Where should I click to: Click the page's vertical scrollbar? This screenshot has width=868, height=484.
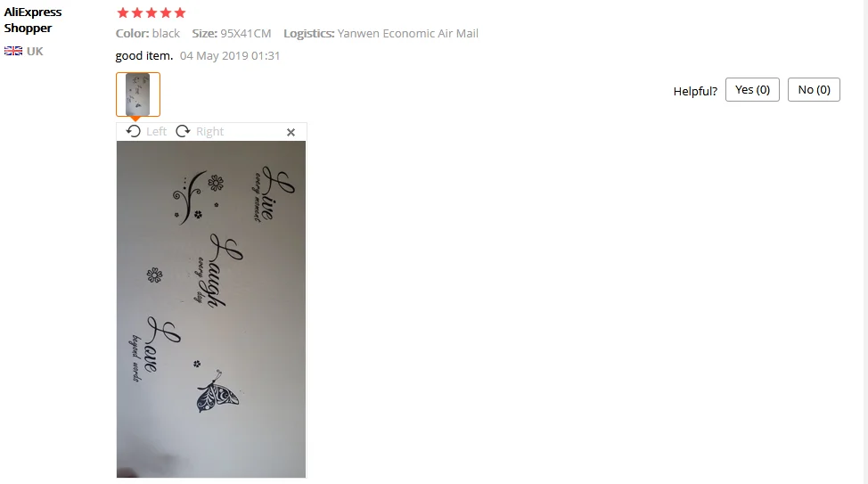click(x=865, y=242)
